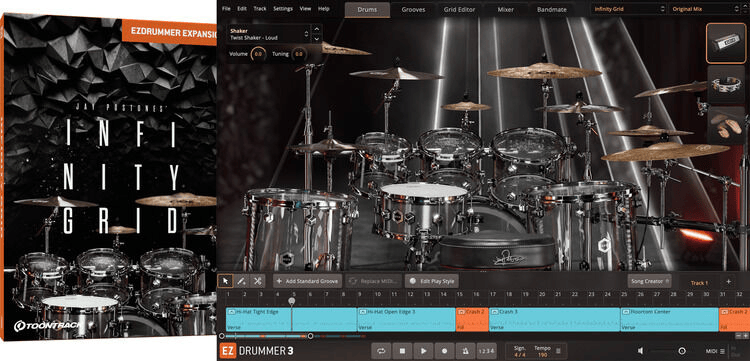750x361 pixels.
Task: Click Edit Play Style button
Action: tap(431, 281)
